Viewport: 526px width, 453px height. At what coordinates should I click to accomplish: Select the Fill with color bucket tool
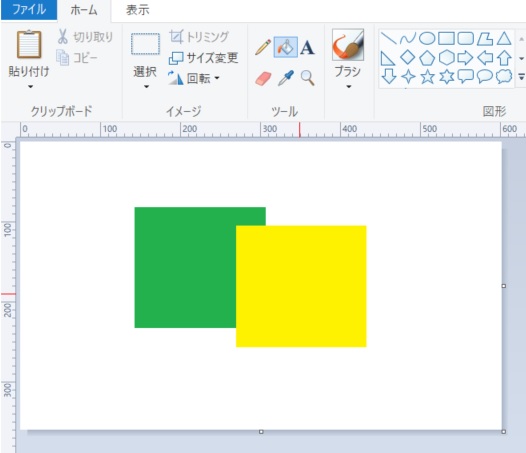pos(285,47)
